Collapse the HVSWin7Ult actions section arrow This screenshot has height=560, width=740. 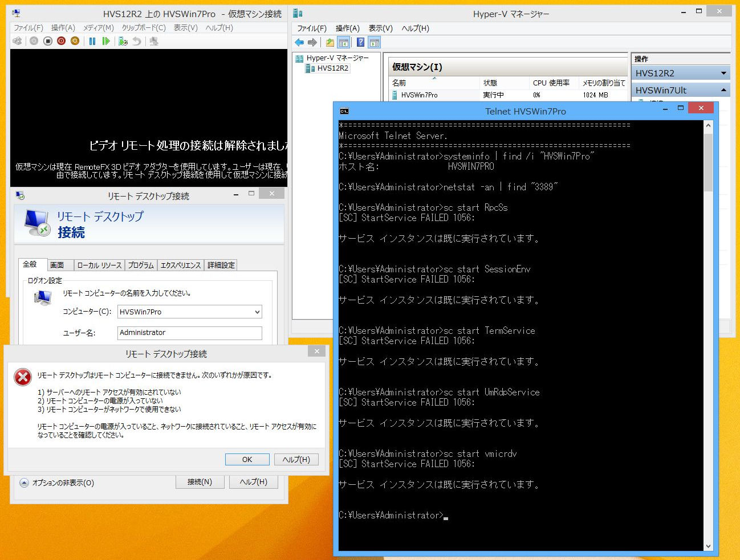coord(723,90)
